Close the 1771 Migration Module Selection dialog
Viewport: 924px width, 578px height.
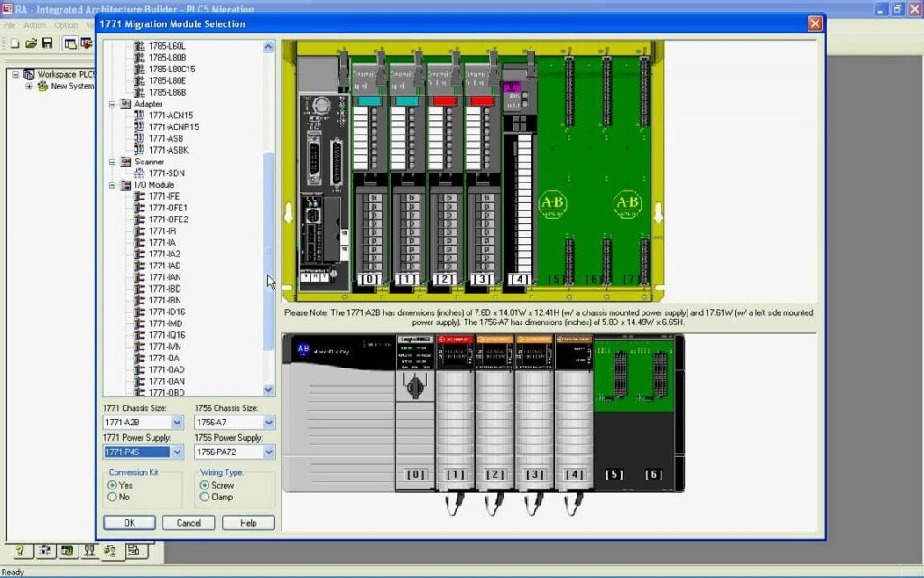815,23
